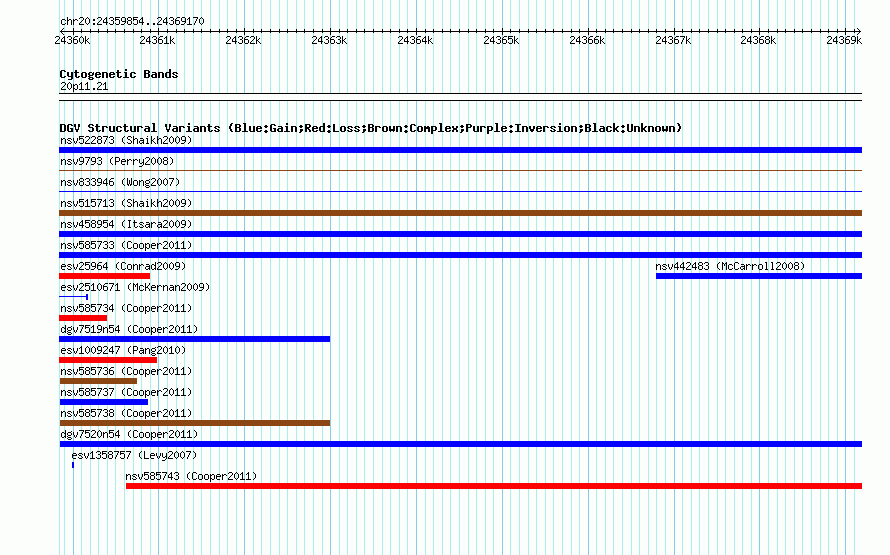Screen dimensions: 890x555
Task: Open the nsv9793 (Perry2008) variant label
Action: point(117,161)
